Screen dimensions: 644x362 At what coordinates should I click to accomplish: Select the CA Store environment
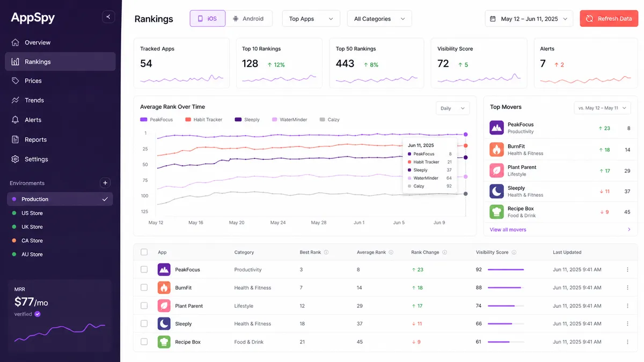click(60, 241)
